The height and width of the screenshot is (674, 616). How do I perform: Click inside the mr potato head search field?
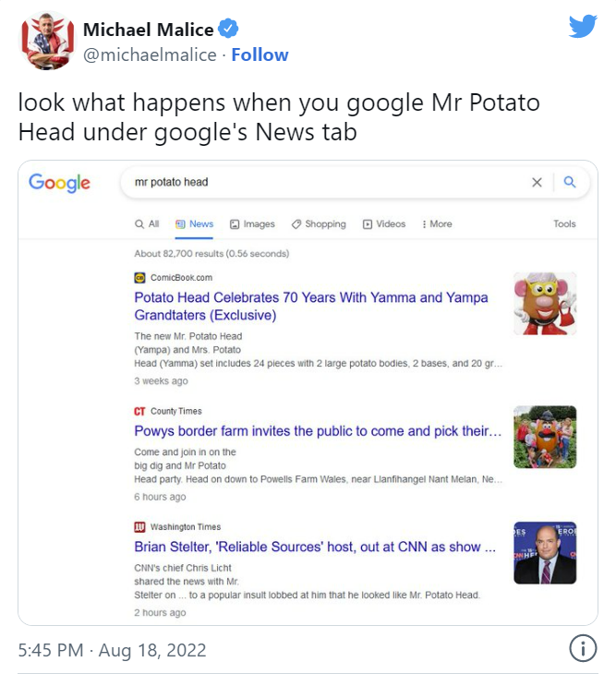pos(327,182)
